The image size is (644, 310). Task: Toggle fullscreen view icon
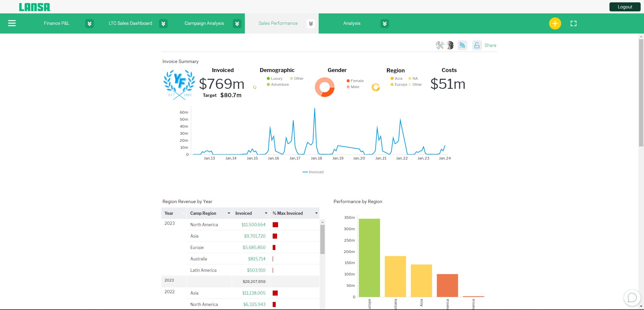(x=574, y=23)
